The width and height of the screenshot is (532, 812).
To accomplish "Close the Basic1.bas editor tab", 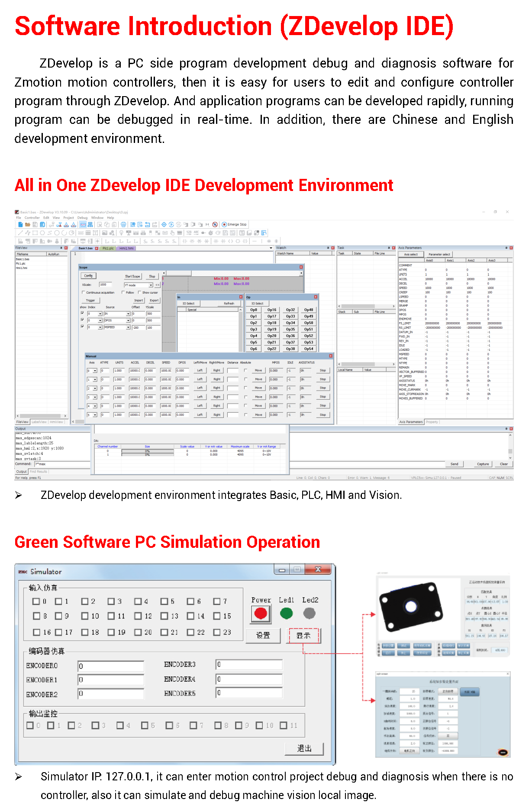I will click(97, 249).
